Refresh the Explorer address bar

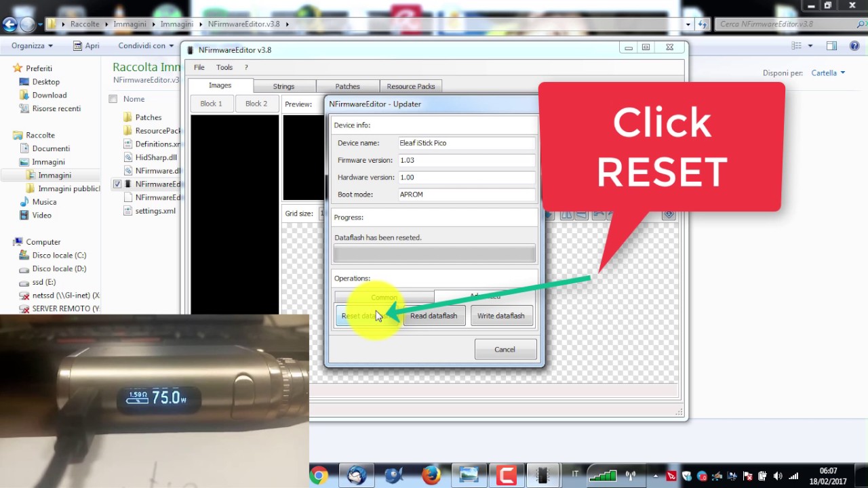pos(703,24)
